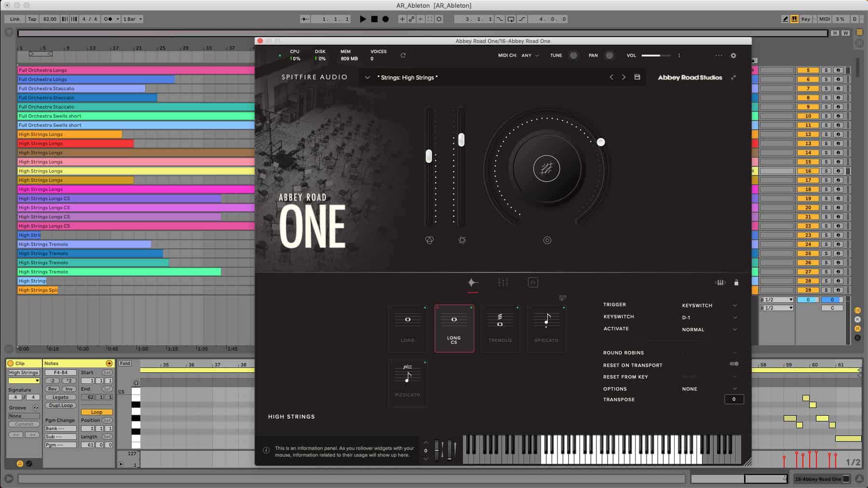Expand the Options None dropdown
Viewport: 868px width, 488px height.
[709, 389]
